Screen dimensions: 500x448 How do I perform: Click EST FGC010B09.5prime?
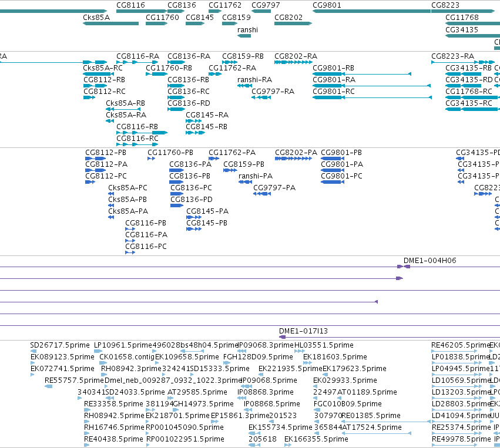tap(348, 404)
